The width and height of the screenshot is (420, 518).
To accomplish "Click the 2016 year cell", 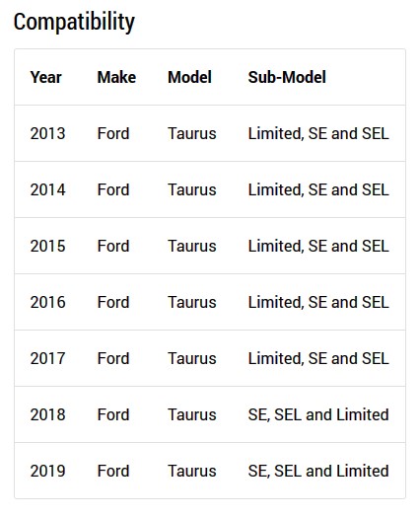I will (48, 302).
